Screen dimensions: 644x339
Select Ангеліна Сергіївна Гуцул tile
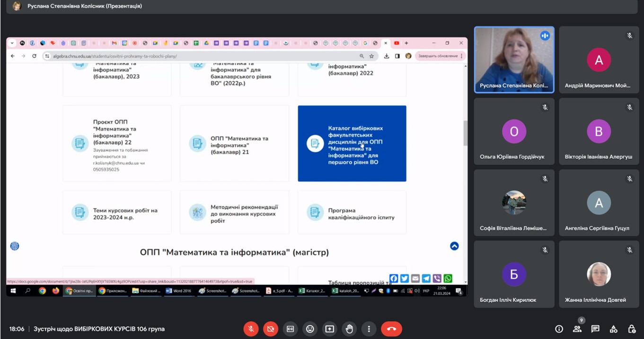click(599, 203)
